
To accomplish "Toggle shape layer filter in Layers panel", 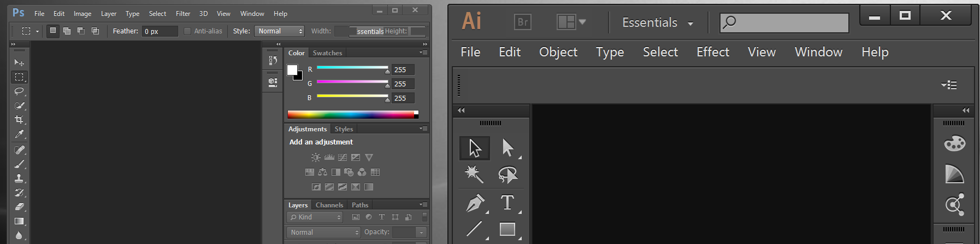I will pyautogui.click(x=395, y=217).
